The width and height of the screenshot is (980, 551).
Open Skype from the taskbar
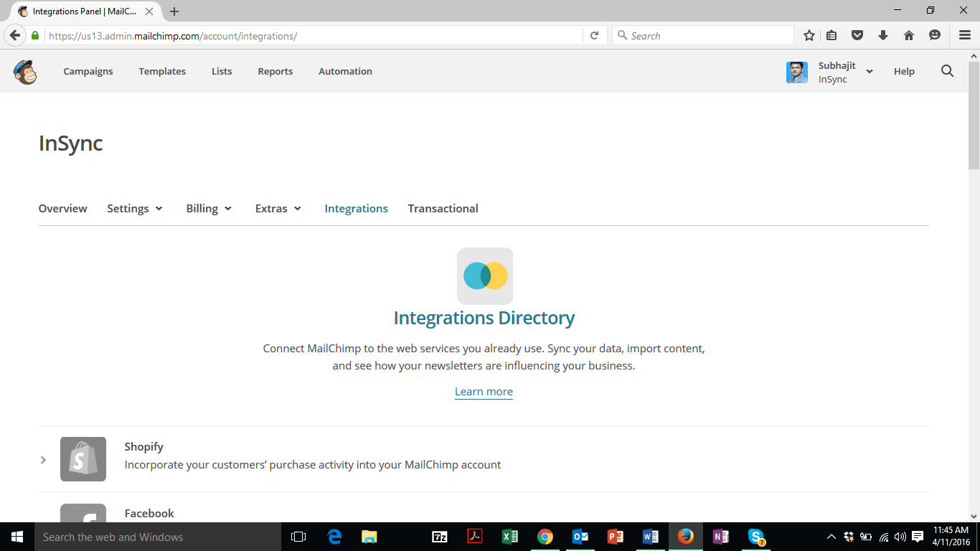pyautogui.click(x=756, y=537)
